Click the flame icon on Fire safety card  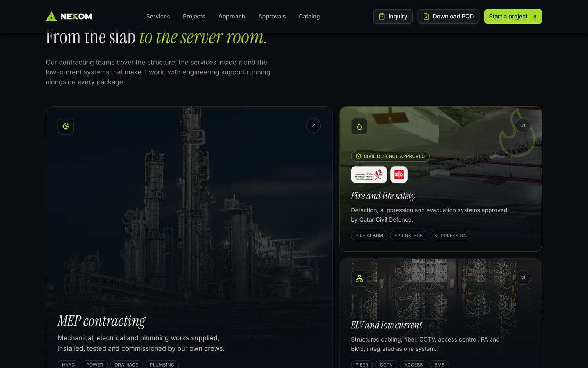click(x=359, y=126)
